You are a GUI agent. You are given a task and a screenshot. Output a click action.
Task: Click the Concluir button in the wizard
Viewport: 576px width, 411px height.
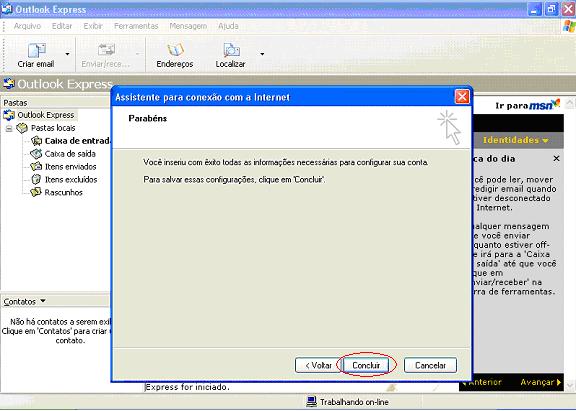click(x=366, y=365)
